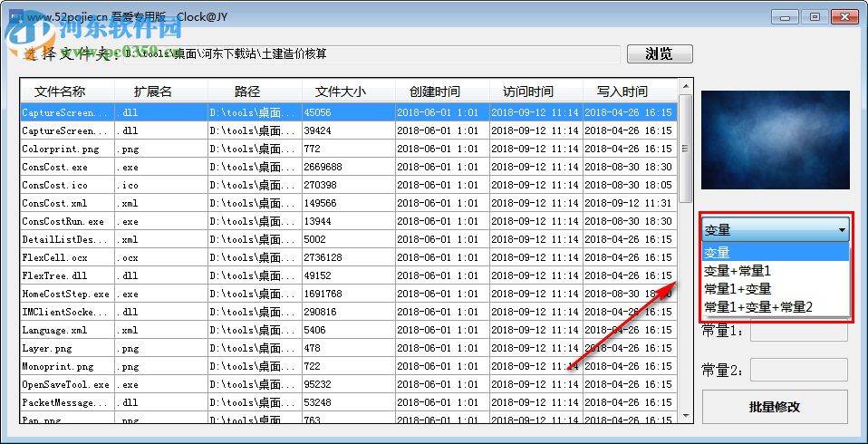Click file size value 39424
This screenshot has width=868, height=444.
[x=317, y=130]
